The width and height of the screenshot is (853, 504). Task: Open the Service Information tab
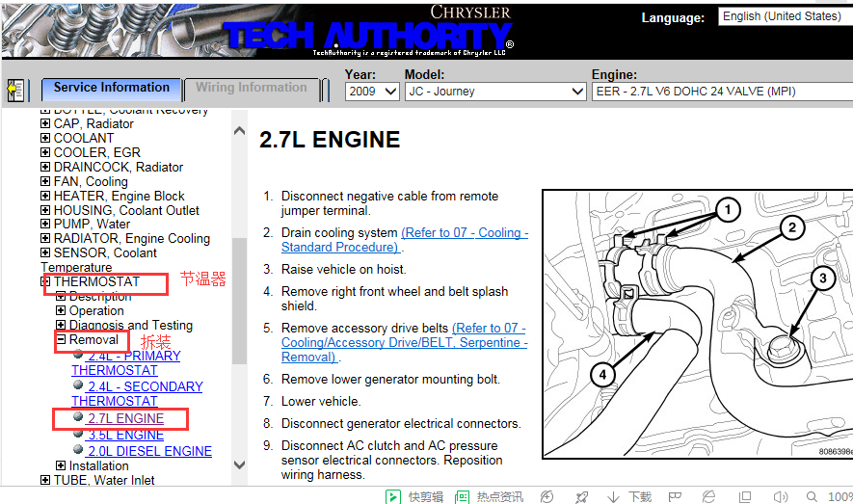(112, 88)
